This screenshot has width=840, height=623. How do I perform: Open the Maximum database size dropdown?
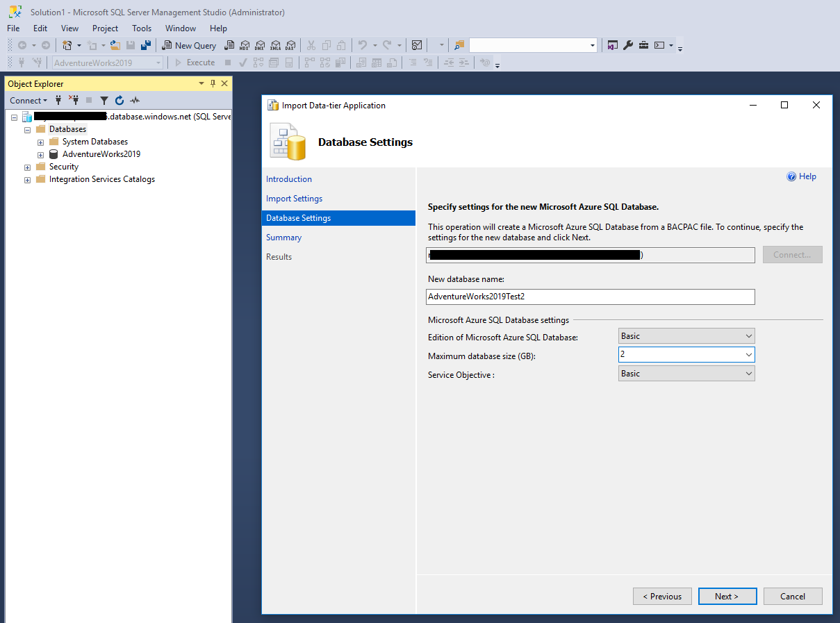tap(748, 355)
